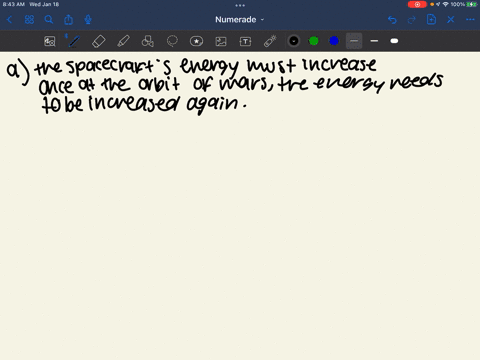Choose the green pen color
The image size is (480, 360).
coord(314,41)
